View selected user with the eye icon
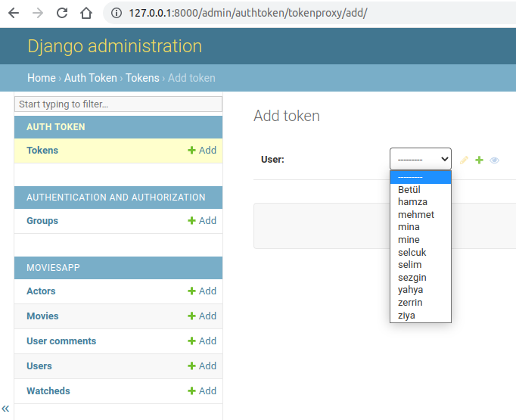 tap(494, 160)
